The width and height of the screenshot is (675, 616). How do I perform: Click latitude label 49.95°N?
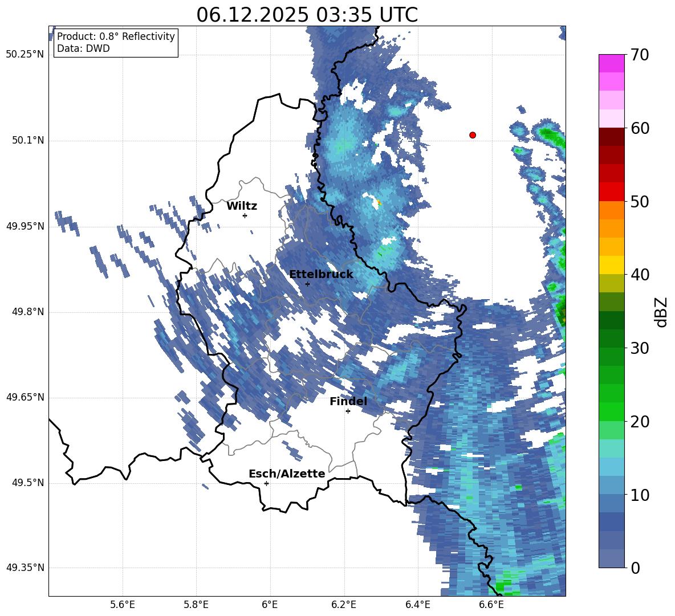click(x=25, y=226)
